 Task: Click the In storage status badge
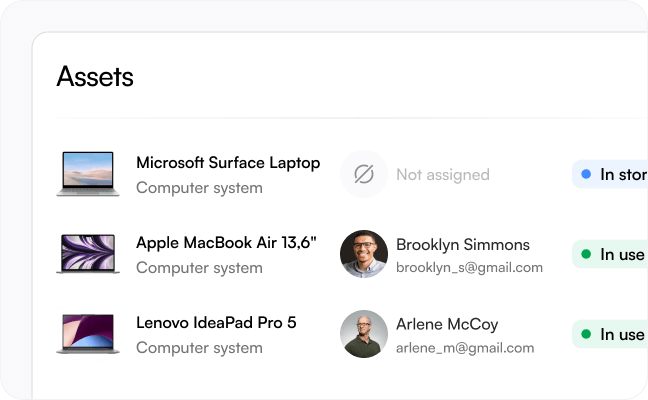610,174
